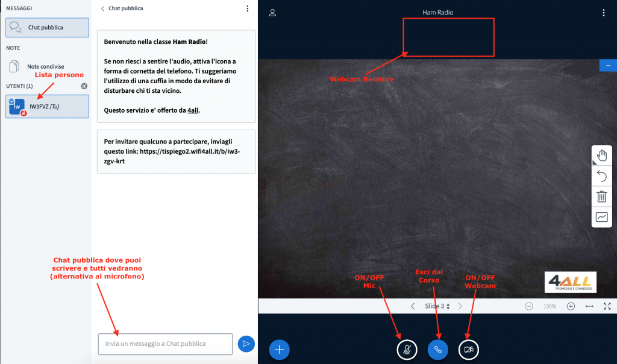Turn on the webcam sharing
The width and height of the screenshot is (617, 364).
(469, 350)
